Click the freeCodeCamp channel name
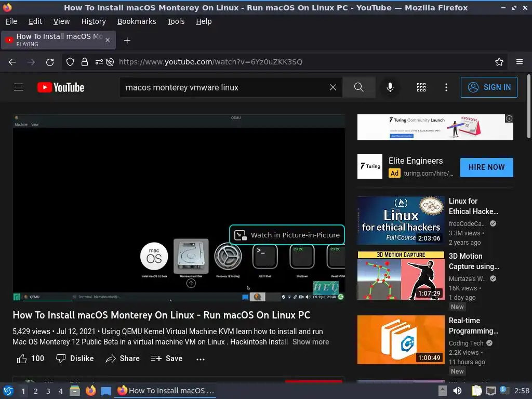Image resolution: width=532 pixels, height=399 pixels. [x=467, y=223]
